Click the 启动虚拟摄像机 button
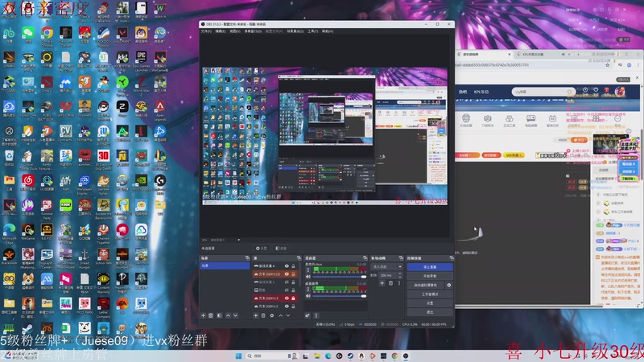Screen dimensions: 644x362 pyautogui.click(x=426, y=285)
